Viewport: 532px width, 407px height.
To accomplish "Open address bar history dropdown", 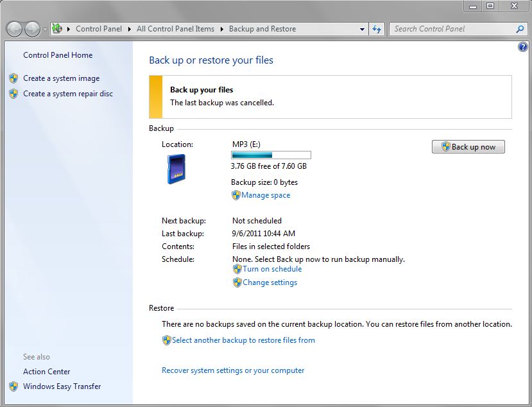I will point(362,29).
